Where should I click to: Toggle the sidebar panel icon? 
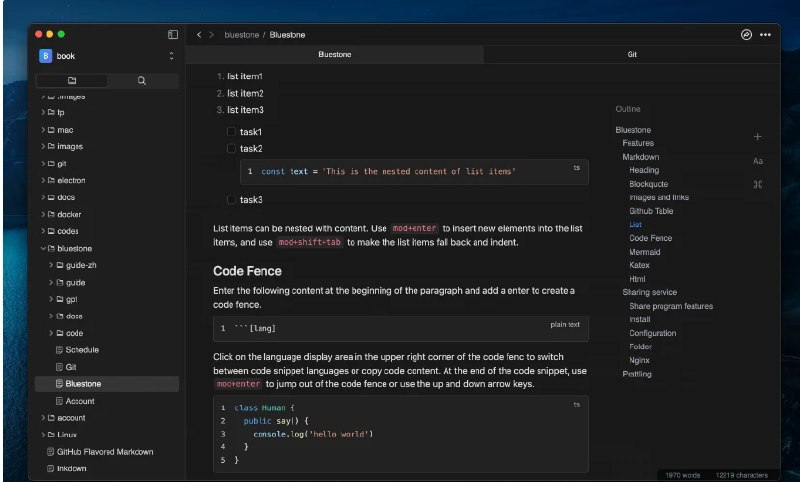click(x=173, y=34)
